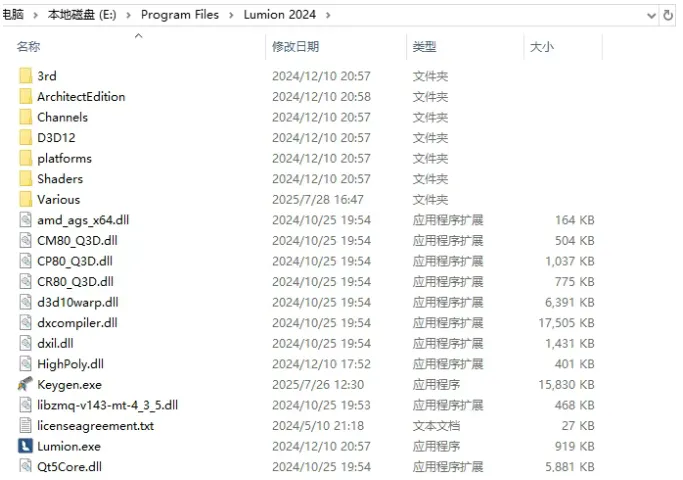Select the Keygen.exe application icon
Image resolution: width=683 pixels, height=480 pixels.
(x=25, y=385)
